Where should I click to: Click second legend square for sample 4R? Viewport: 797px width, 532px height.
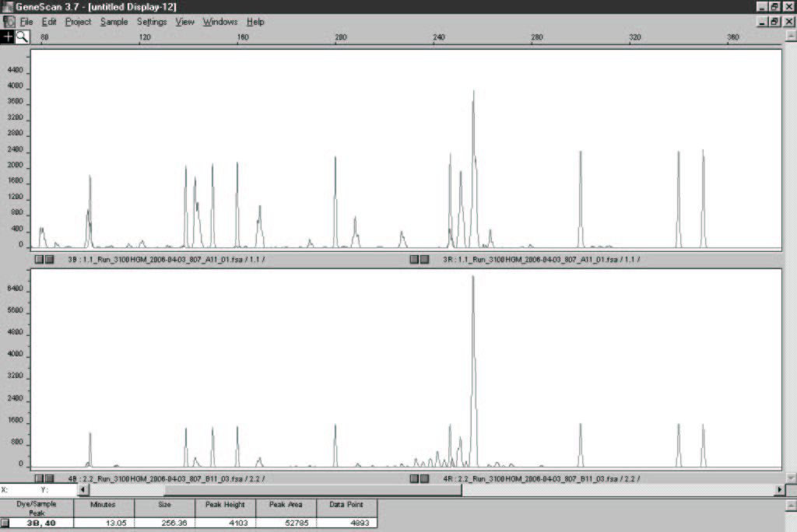coord(424,478)
